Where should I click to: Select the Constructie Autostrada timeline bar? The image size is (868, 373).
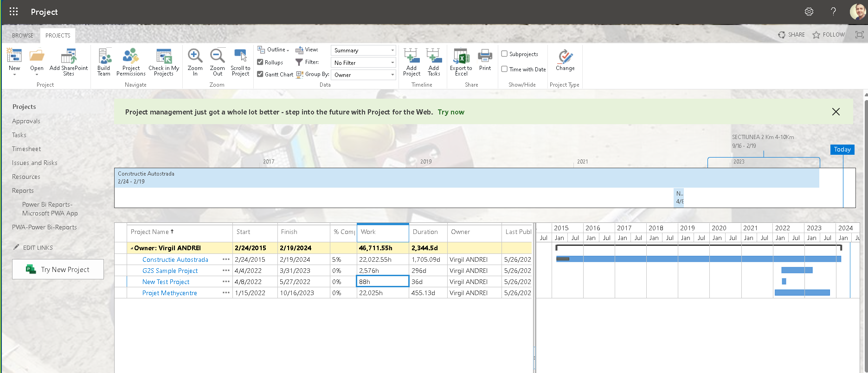467,177
